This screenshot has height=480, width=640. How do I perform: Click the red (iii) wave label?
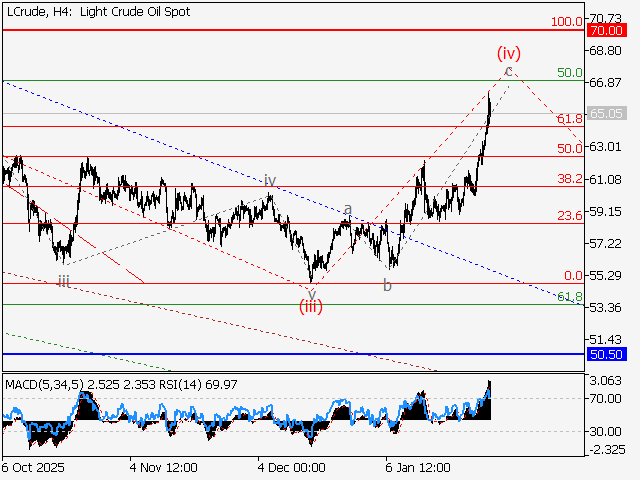310,306
